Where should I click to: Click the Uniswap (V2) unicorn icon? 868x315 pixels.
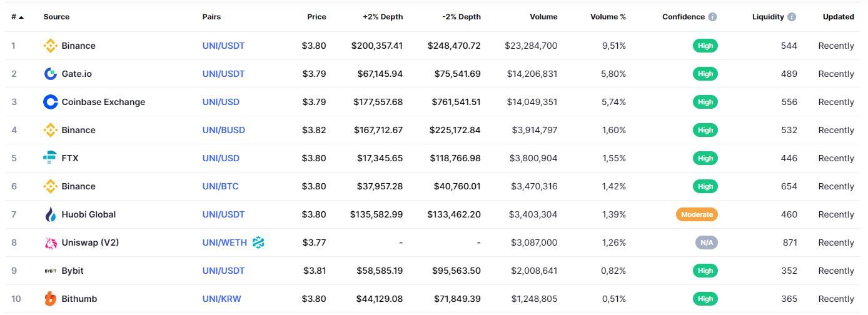click(x=51, y=242)
